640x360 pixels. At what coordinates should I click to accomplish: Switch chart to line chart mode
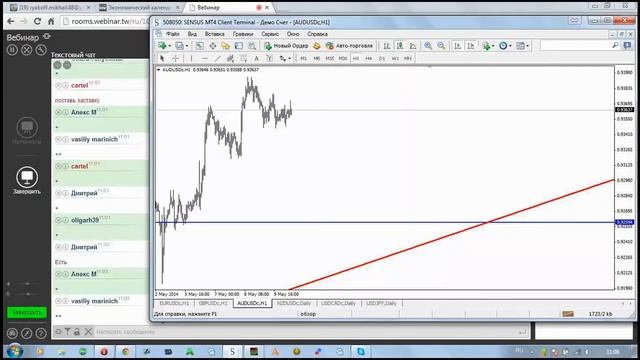[x=413, y=46]
